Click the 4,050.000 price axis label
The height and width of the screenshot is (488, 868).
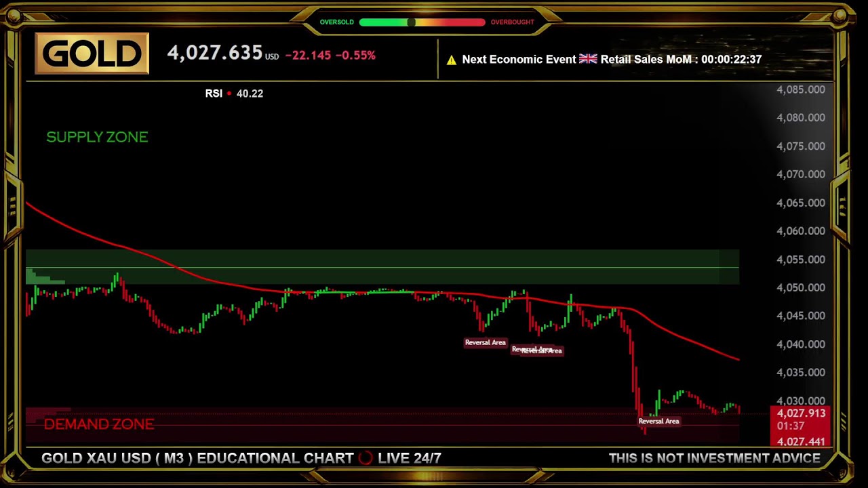tap(801, 287)
